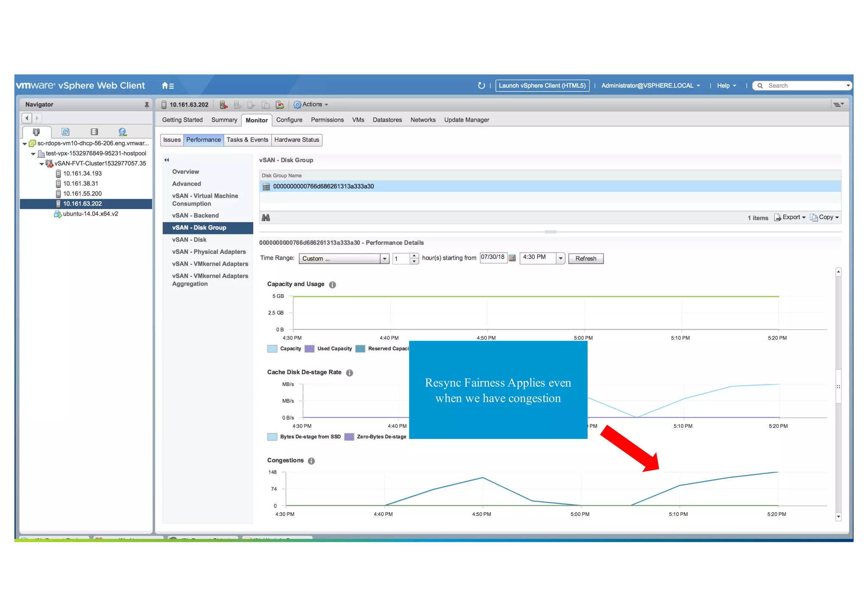Switch to the Issues sub-tab
The height and width of the screenshot is (613, 868).
click(x=172, y=140)
